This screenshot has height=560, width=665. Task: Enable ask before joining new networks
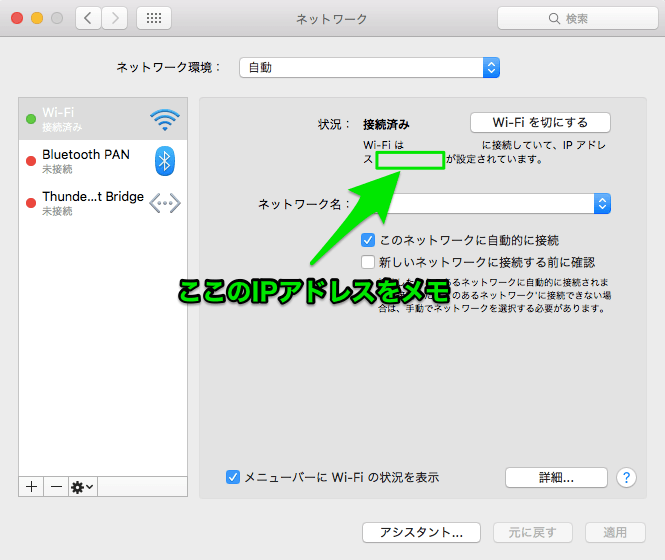point(368,262)
